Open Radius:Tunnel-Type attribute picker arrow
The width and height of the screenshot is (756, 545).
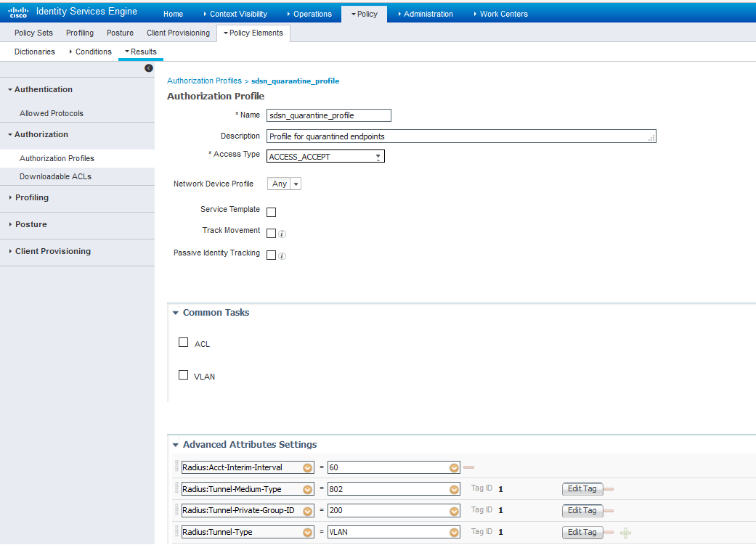307,533
